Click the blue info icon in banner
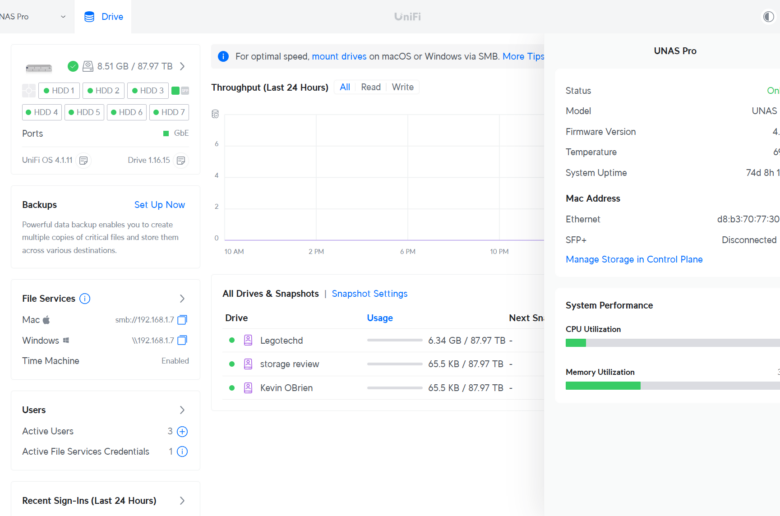This screenshot has height=516, width=780. [223, 56]
